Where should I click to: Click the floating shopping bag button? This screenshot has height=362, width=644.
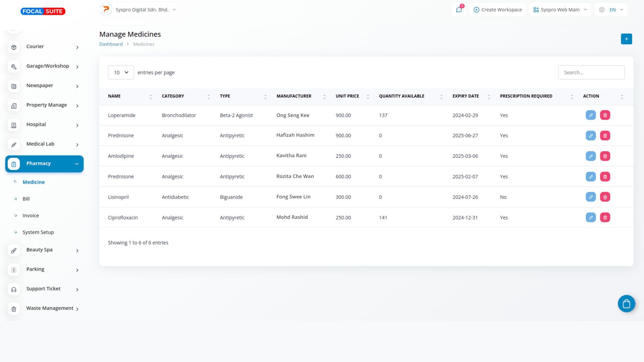[x=626, y=304]
